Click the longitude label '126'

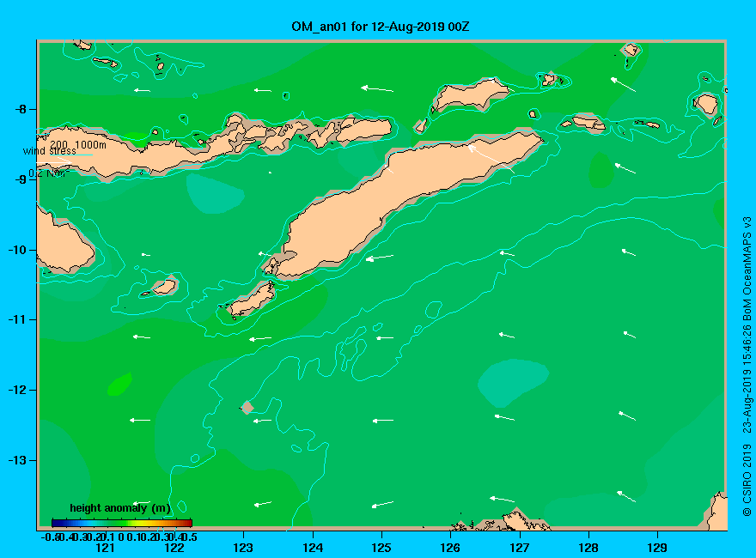click(450, 548)
